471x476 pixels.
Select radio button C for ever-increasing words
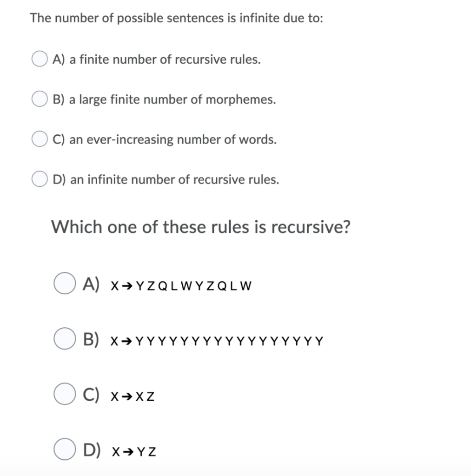(39, 139)
